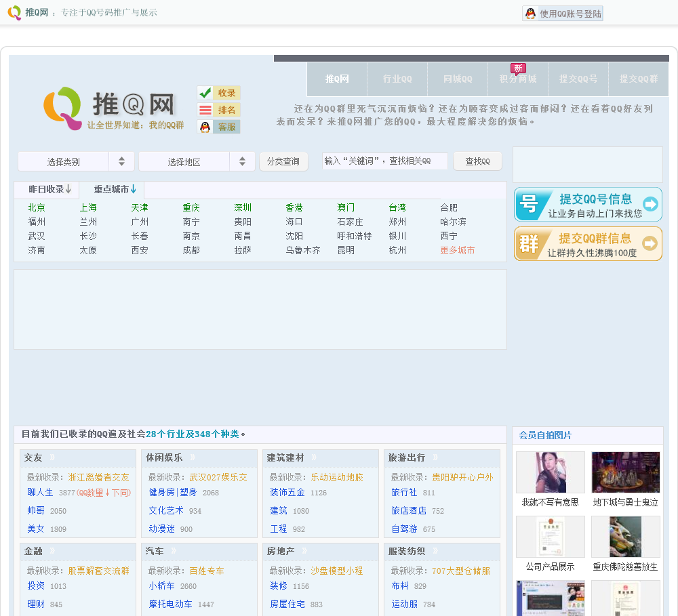
Task: Click the blue arrow beside 重点城市
Action: point(133,189)
